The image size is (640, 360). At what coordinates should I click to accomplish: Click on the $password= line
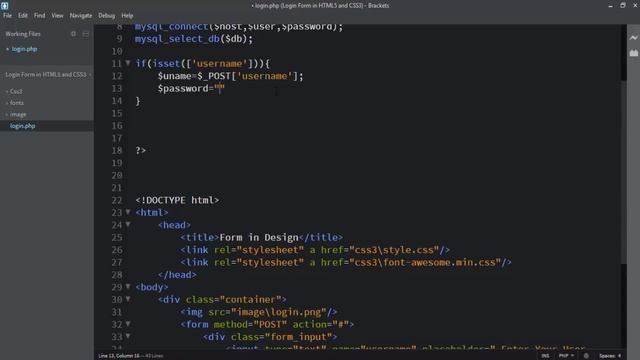point(191,89)
